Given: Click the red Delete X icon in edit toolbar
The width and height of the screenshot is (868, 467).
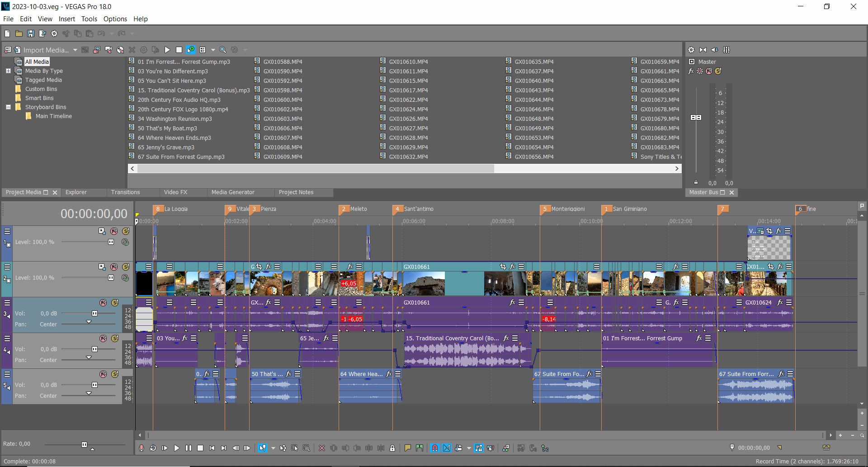Looking at the screenshot, I should [x=322, y=448].
